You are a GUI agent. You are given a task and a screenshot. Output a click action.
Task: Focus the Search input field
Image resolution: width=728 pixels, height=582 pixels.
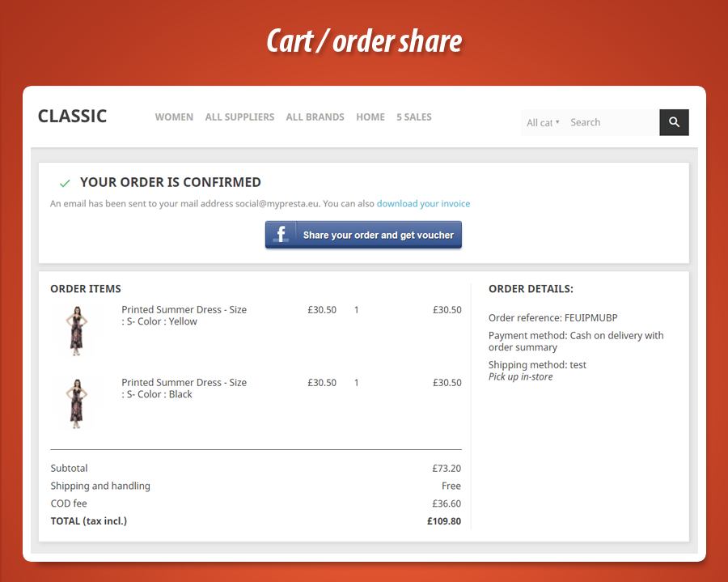coord(611,123)
